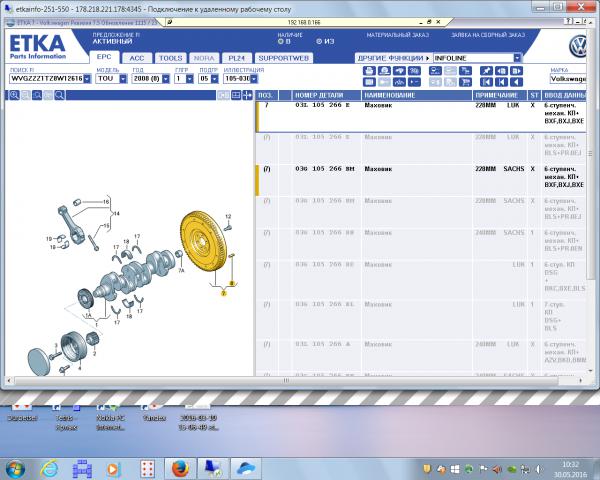Click Материальный заказ in the header
The width and height of the screenshot is (600, 480).
398,35
